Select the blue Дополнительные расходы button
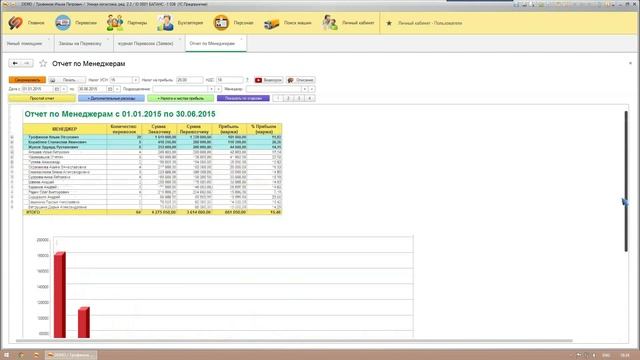 (x=111, y=98)
